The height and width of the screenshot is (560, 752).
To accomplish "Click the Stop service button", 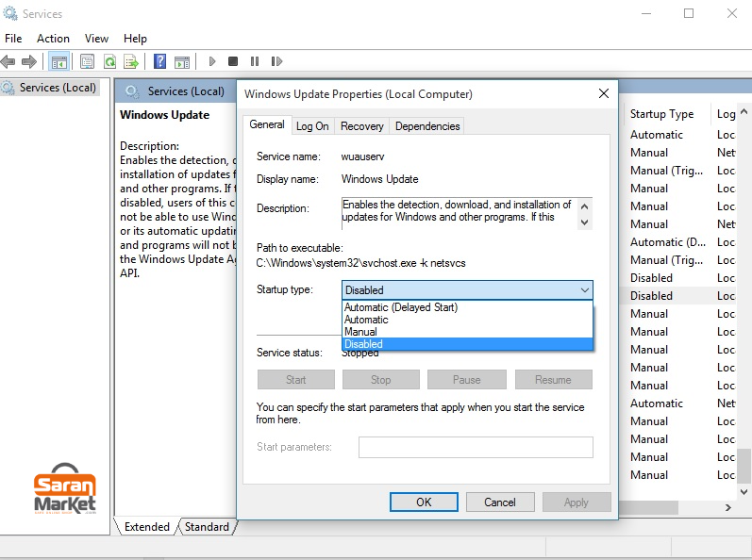I will click(381, 379).
